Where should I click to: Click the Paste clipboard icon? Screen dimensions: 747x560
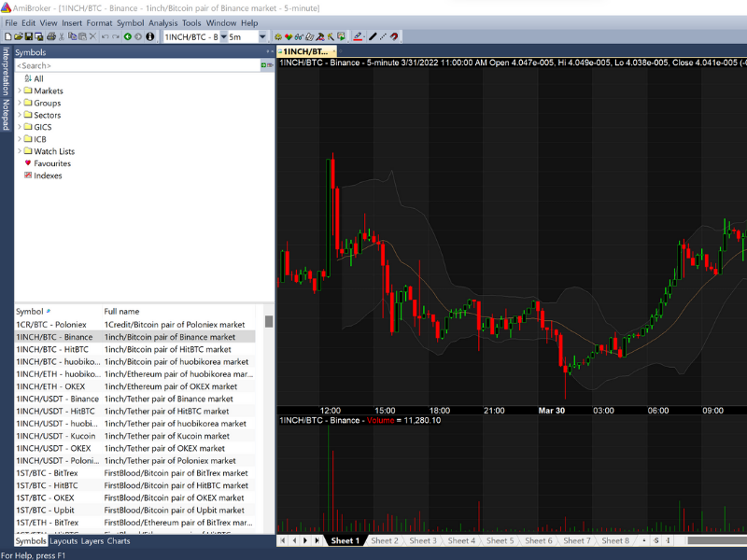82,36
